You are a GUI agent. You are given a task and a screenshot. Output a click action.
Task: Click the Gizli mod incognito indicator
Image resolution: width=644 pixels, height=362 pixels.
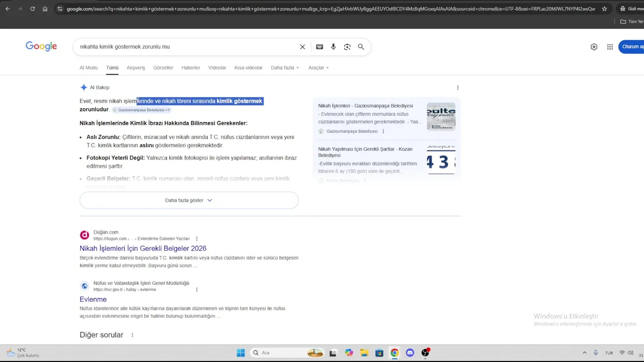631,9
